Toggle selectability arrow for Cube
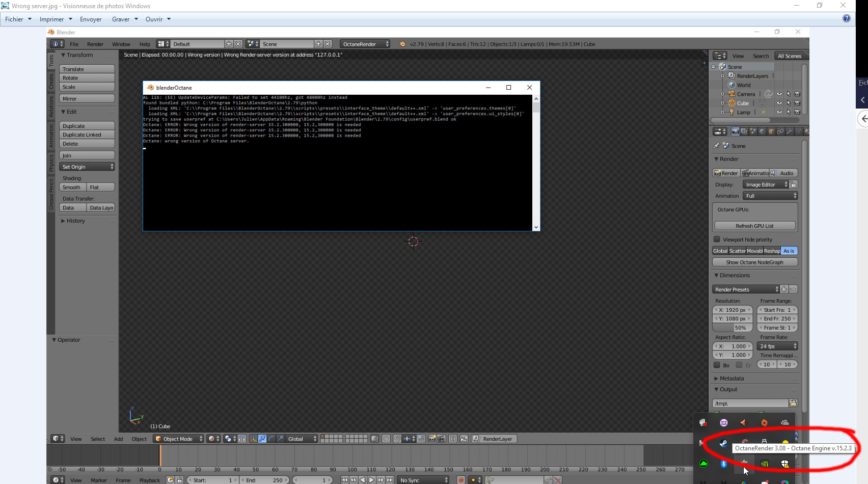 (x=789, y=103)
